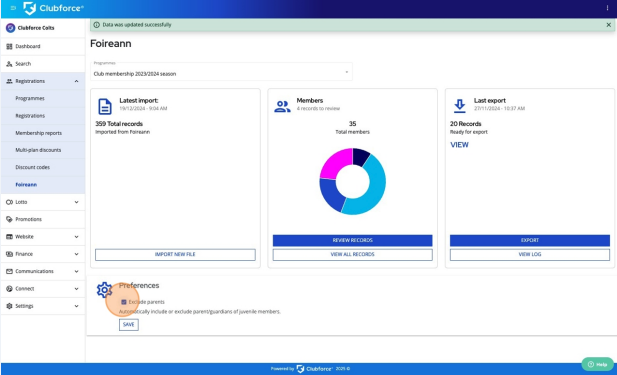Image resolution: width=617 pixels, height=375 pixels.
Task: Open the Help chat button
Action: tap(597, 364)
